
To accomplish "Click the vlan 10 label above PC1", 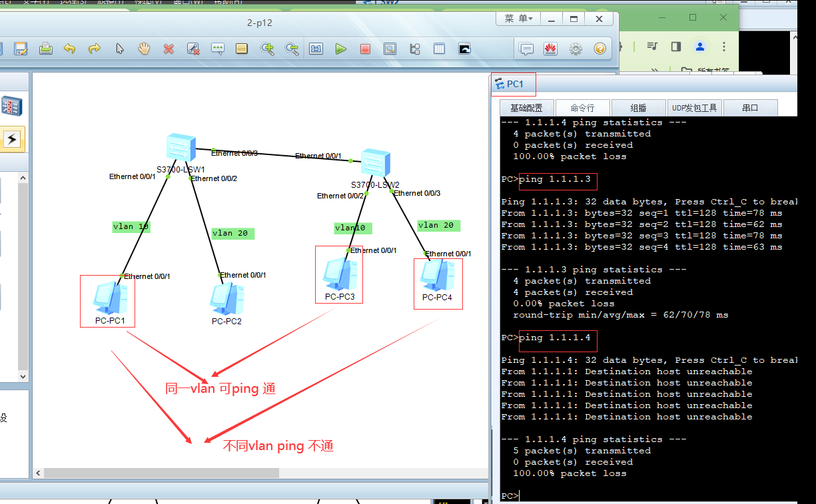I will point(131,227).
